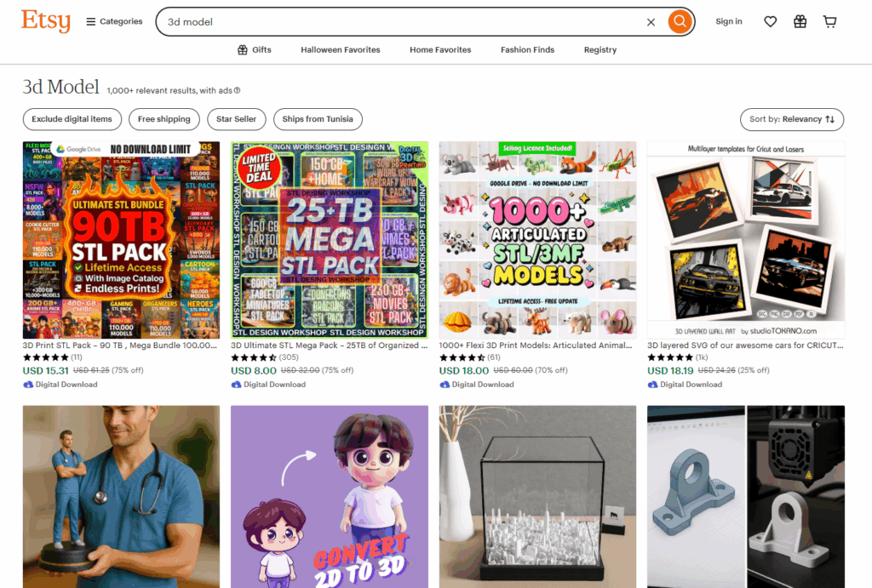Open Home Favorites link
Screen dimensions: 872x588
[x=440, y=49]
